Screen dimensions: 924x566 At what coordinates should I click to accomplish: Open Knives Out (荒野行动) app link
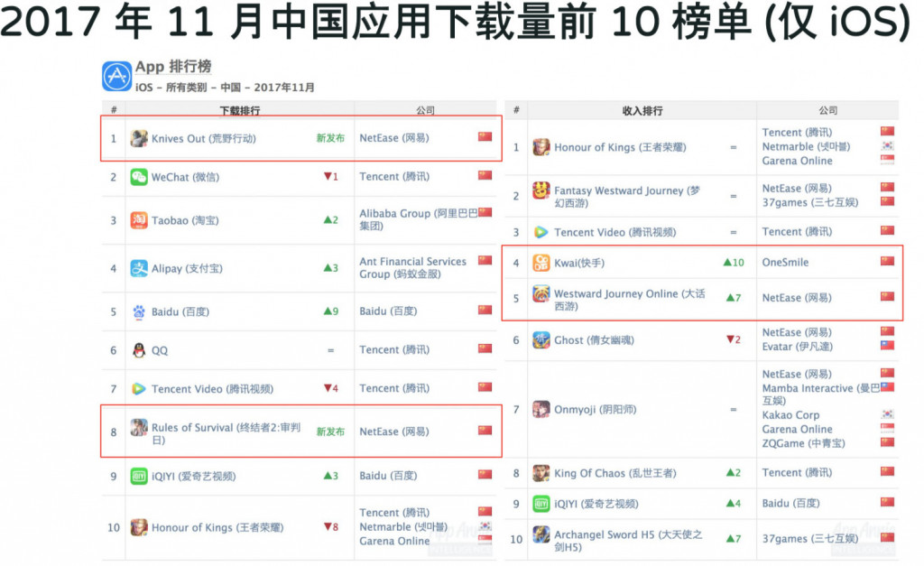pos(204,139)
